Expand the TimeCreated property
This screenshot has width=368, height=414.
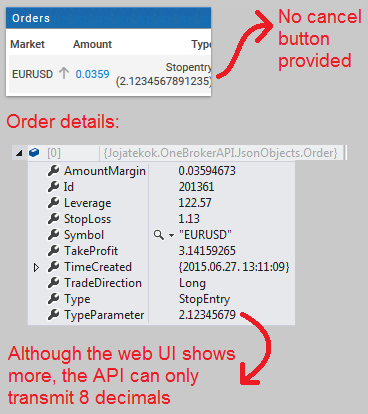(x=36, y=267)
